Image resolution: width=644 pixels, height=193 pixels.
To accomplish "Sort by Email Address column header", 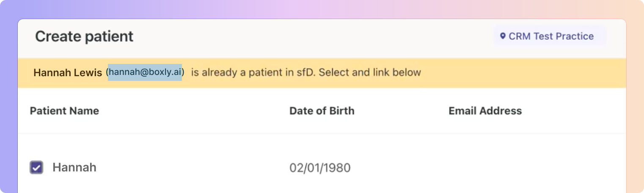I will coord(485,111).
